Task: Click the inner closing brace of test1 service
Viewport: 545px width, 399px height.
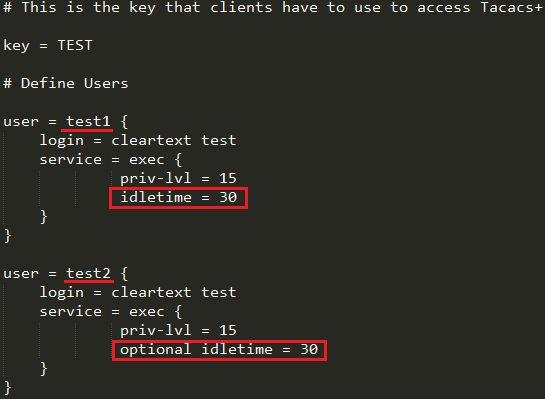Action: [x=43, y=217]
